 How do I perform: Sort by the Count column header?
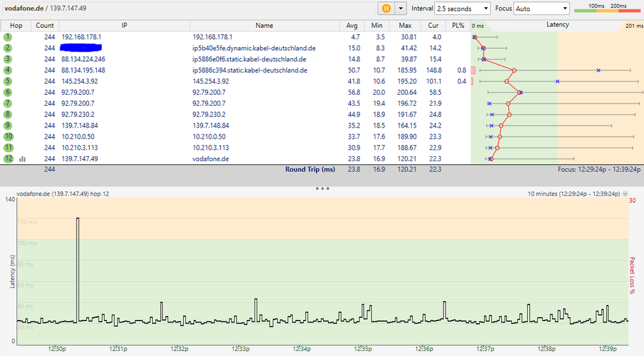pos(44,26)
